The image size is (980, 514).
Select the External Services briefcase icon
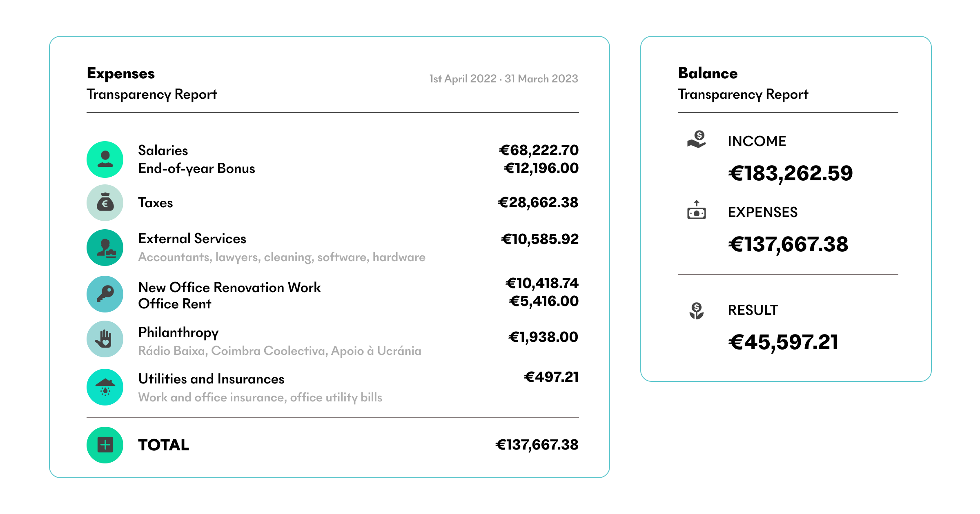[105, 248]
